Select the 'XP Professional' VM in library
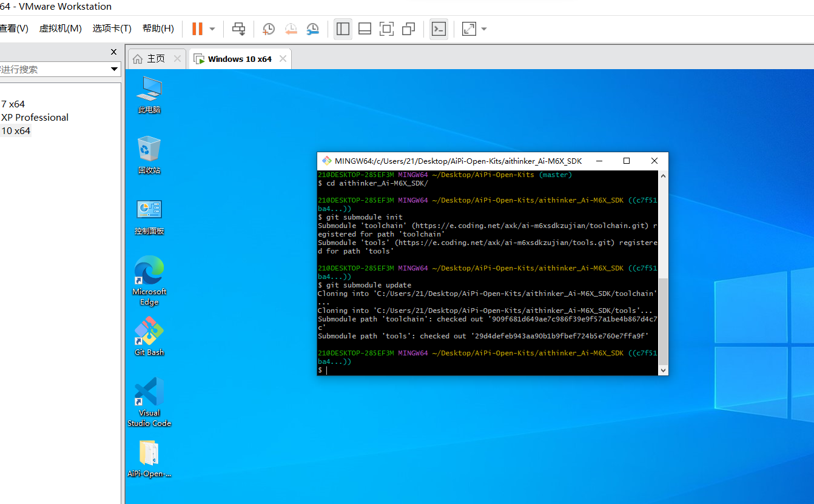 tap(35, 117)
